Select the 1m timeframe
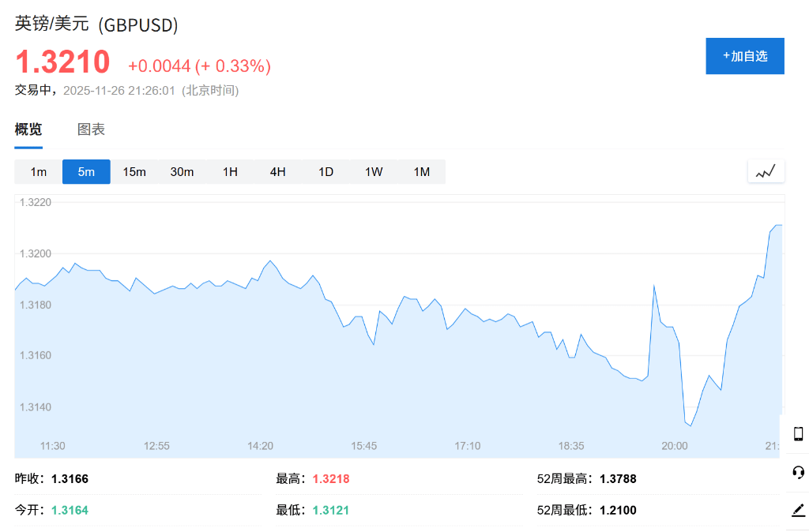Viewport: 809px width, 532px height. tap(39, 172)
